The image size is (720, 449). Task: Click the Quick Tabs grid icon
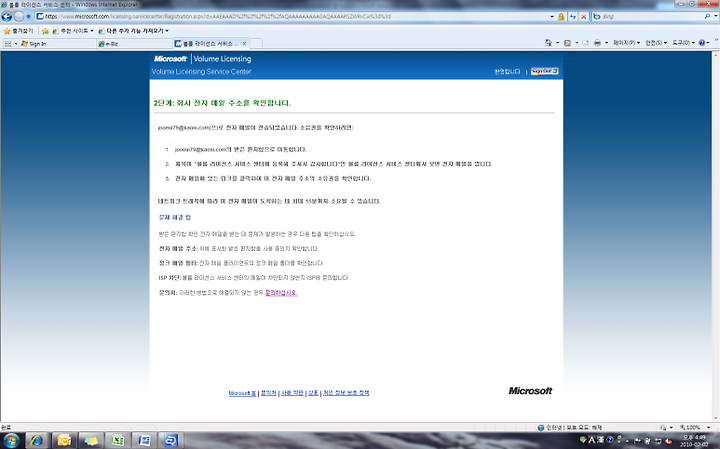[8, 44]
